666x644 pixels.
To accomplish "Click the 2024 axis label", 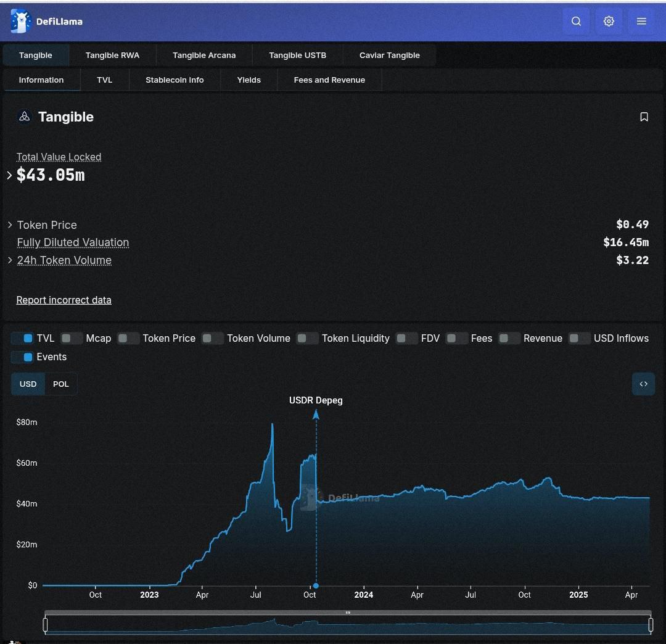I will point(364,595).
